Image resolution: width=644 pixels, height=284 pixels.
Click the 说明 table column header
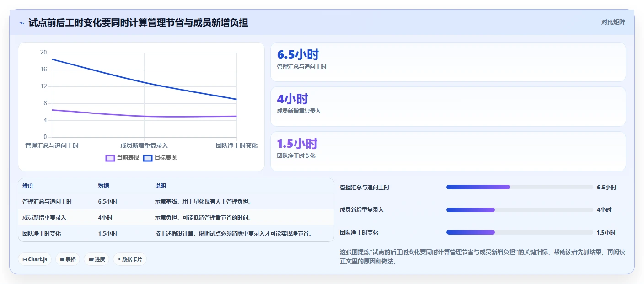point(161,186)
